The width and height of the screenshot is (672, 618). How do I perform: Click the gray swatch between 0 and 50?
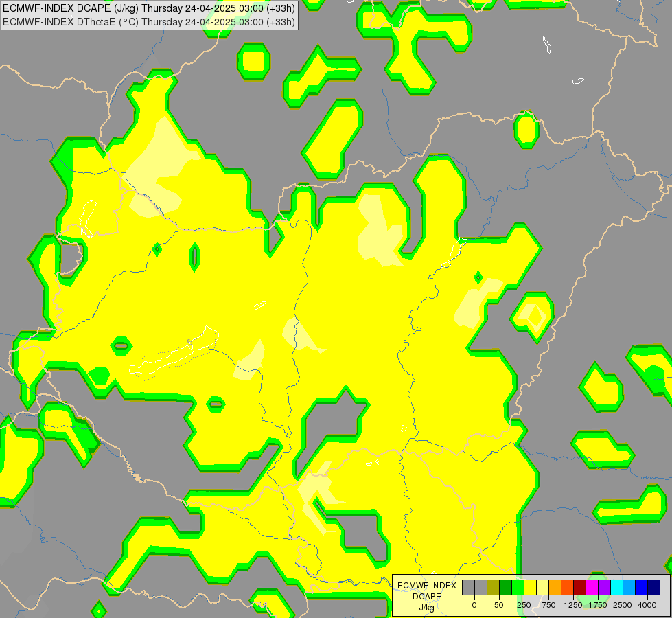point(481,588)
